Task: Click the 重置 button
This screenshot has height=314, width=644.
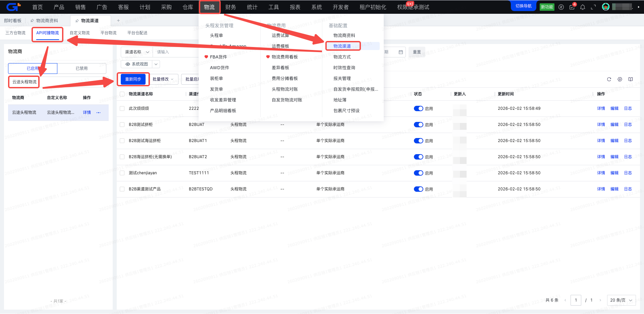Action: point(417,52)
